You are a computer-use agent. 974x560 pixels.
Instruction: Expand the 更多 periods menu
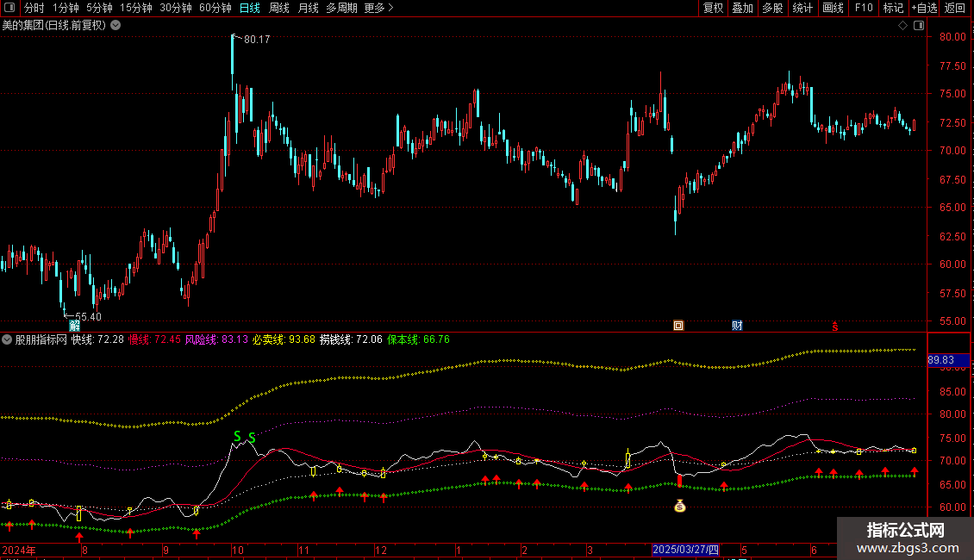coord(379,8)
